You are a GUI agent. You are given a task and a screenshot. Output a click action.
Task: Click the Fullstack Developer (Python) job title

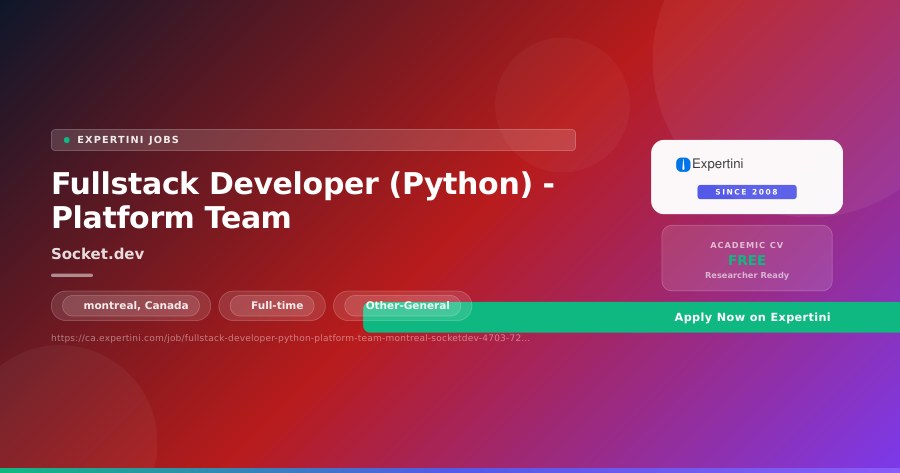pos(303,200)
